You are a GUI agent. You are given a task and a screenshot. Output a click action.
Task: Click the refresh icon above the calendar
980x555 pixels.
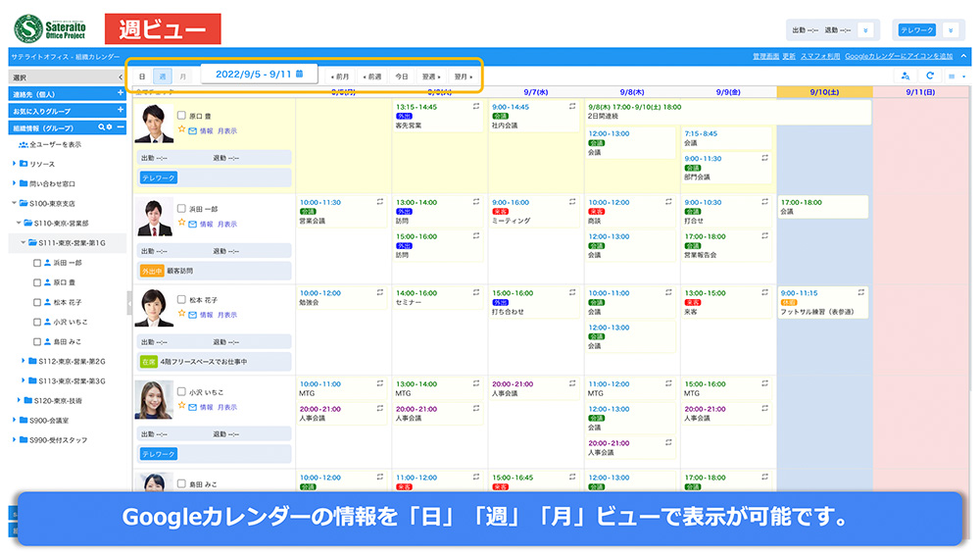pos(930,76)
